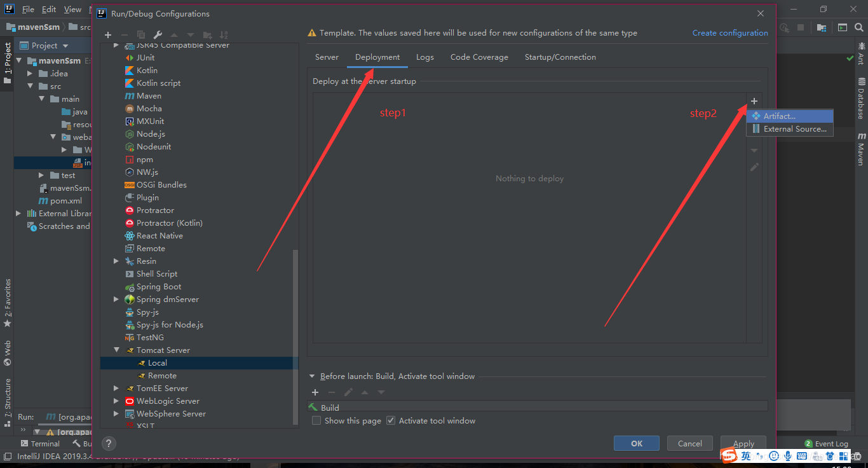The image size is (868, 468).
Task: Select Shell Script template
Action: pyautogui.click(x=151, y=274)
